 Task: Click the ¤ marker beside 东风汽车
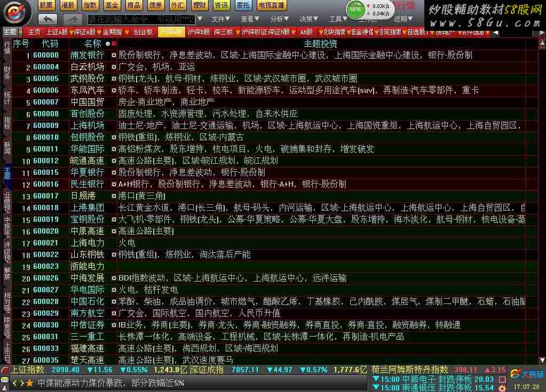114,91
